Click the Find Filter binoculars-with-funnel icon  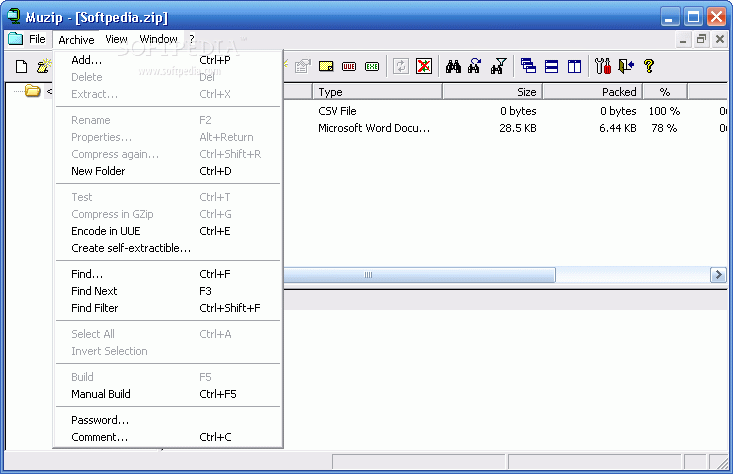498,66
